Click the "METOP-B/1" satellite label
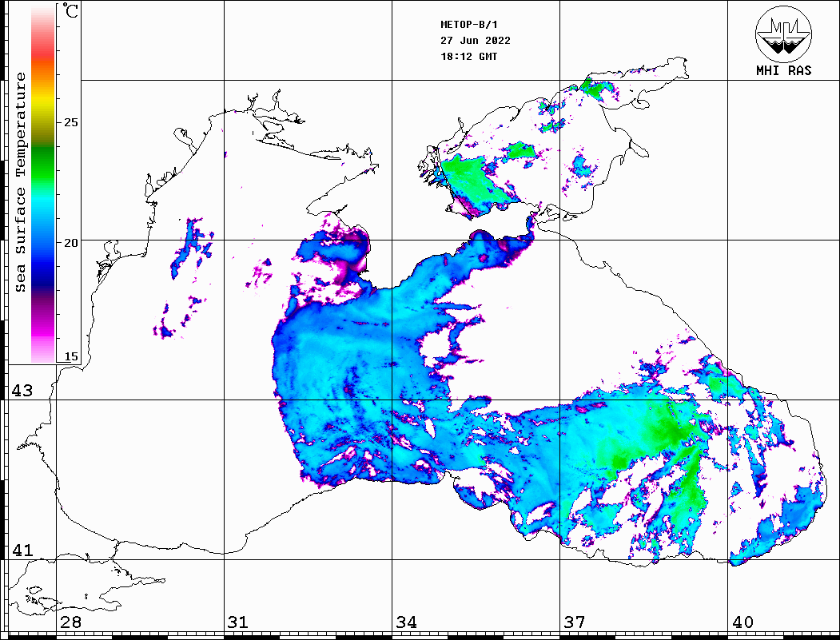The height and width of the screenshot is (640, 840). (x=468, y=25)
